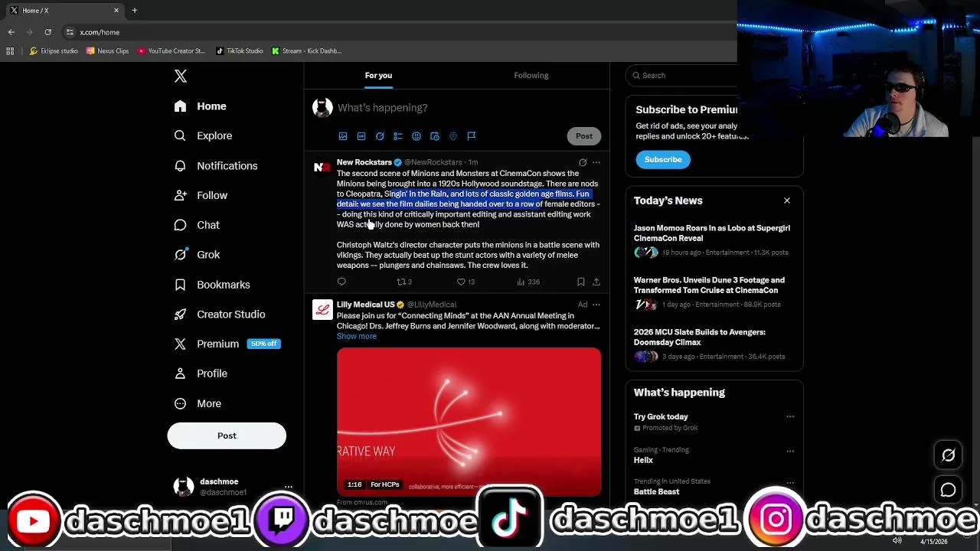Viewport: 980px width, 551px height.
Task: View analytics of New Rockstars post
Action: (528, 282)
